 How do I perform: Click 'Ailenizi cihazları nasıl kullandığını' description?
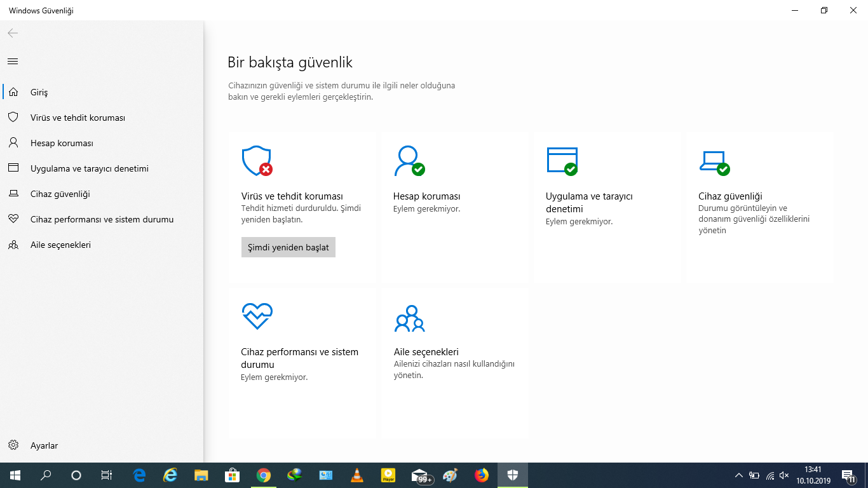tap(454, 364)
